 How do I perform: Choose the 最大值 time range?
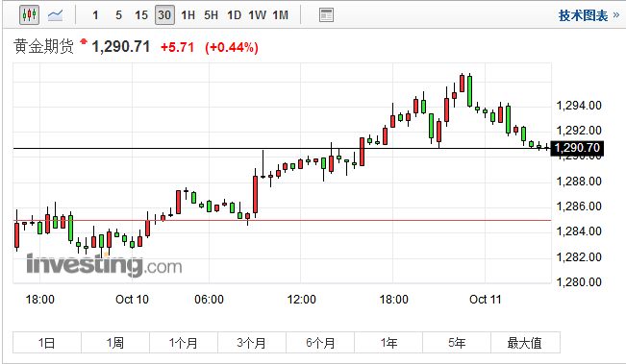[x=525, y=343]
